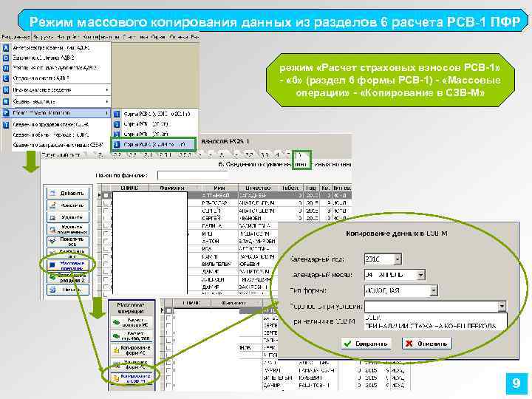Viewport: 532px width, 399px height.
Task: Click the Добавить button icon
Action: pyautogui.click(x=52, y=193)
